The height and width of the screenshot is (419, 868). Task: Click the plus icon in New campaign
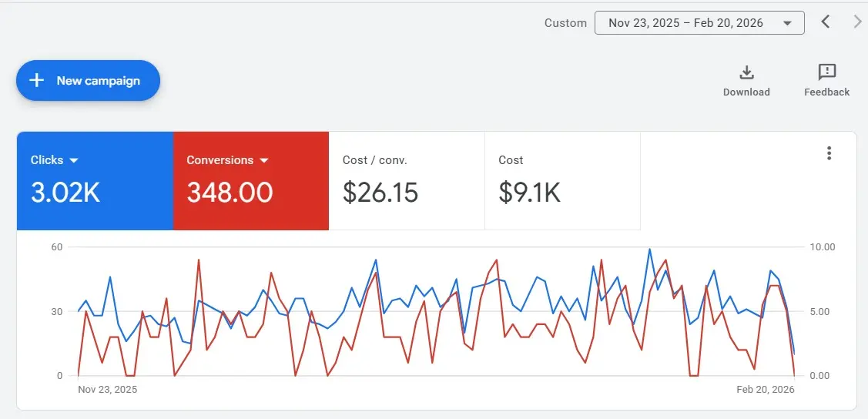(36, 81)
